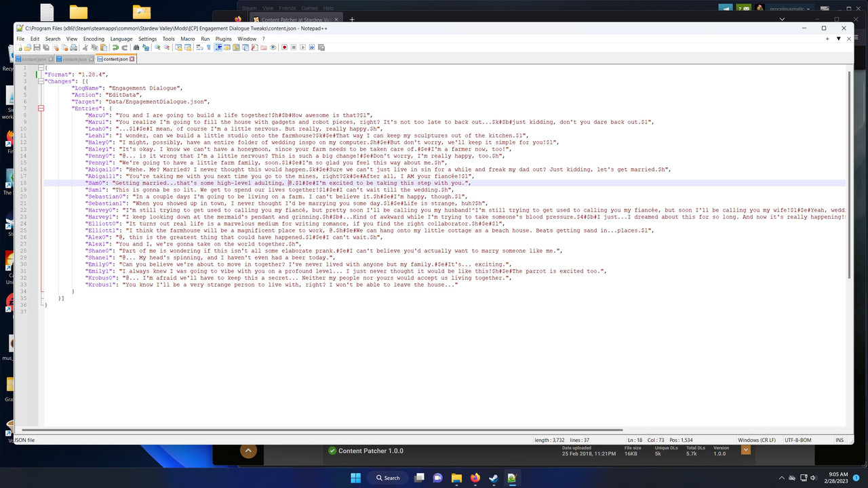
Task: Open Find and Replace
Action: [x=146, y=47]
